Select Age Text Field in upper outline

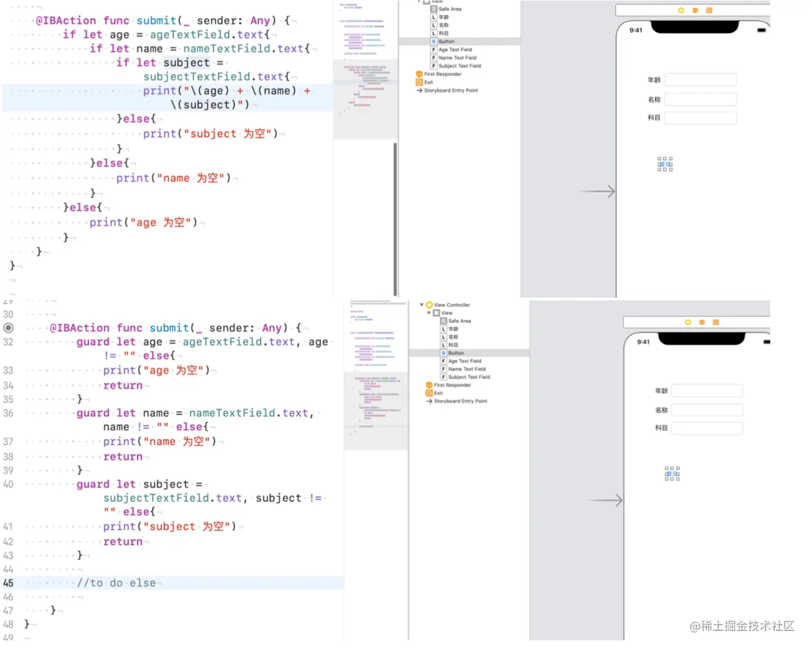pos(451,50)
